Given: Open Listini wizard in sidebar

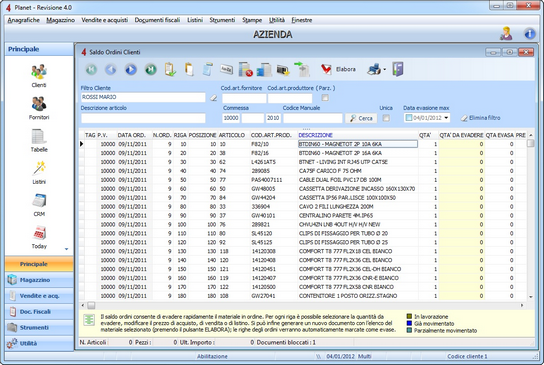Looking at the screenshot, I should [39, 172].
